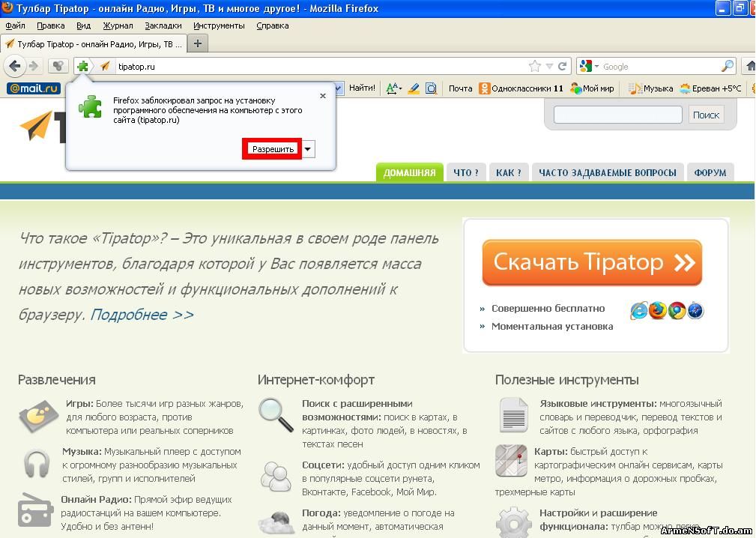Click the Chrome browser icon
The image size is (756, 538).
(x=677, y=311)
